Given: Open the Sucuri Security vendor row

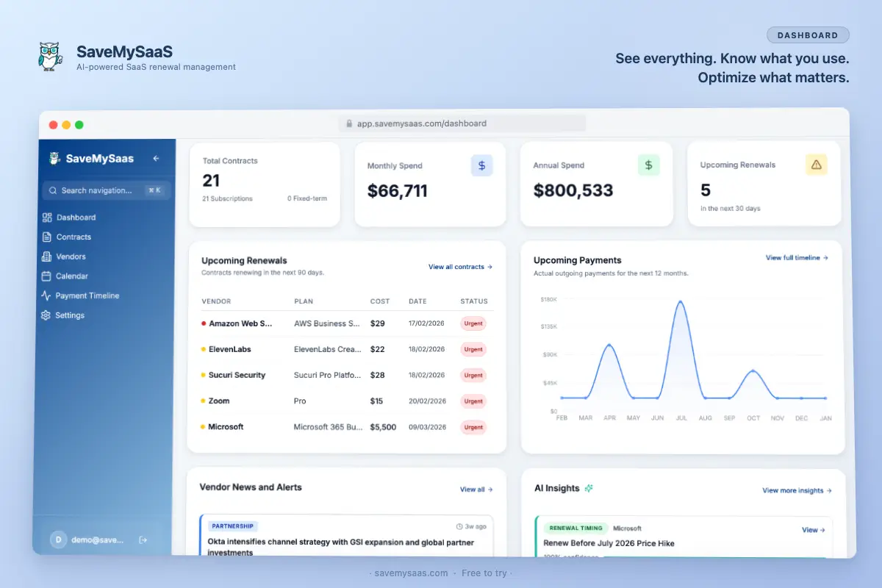Looking at the screenshot, I should [346, 375].
